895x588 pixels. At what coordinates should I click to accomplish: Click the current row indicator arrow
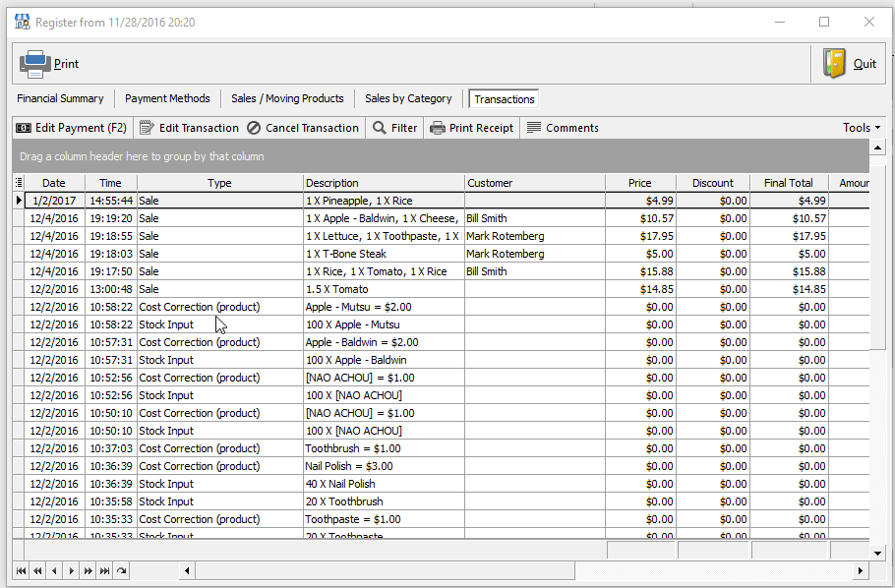19,201
